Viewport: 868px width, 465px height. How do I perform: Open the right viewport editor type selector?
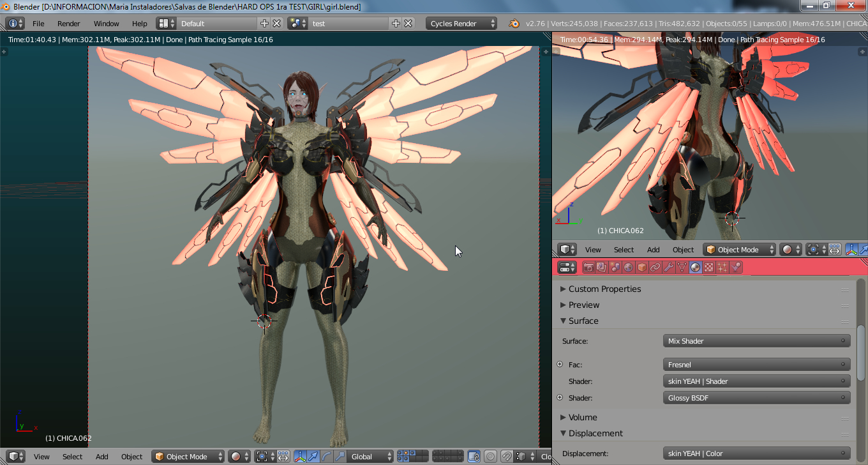click(567, 250)
